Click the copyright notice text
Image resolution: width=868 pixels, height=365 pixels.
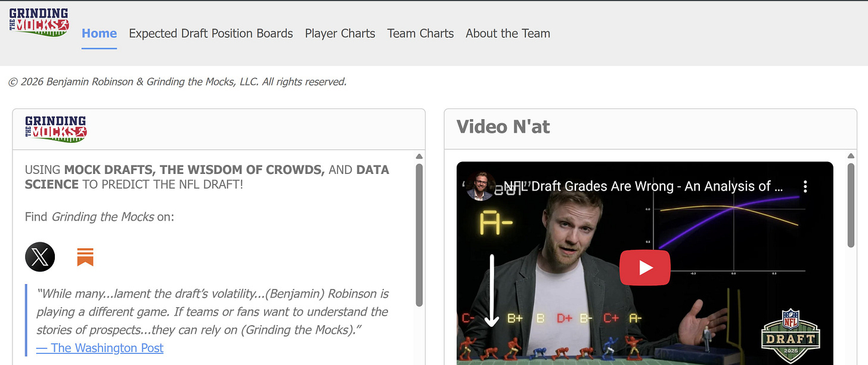pos(177,82)
